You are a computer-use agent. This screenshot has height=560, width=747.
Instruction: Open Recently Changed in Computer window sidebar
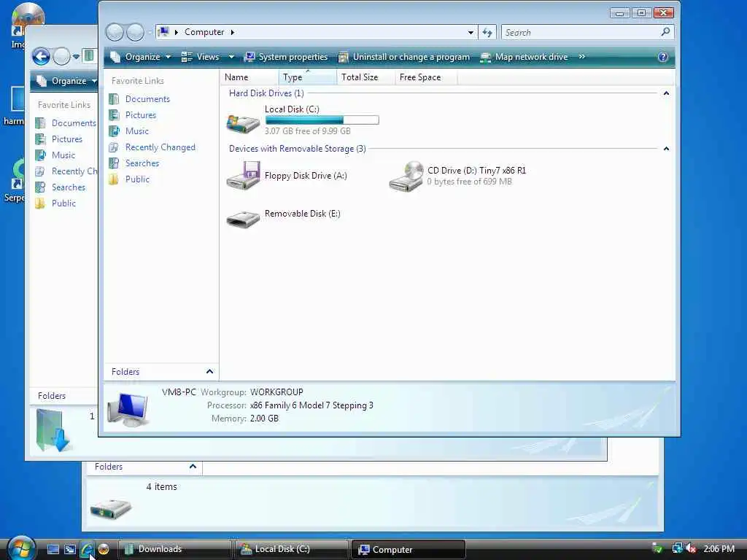[x=160, y=147]
